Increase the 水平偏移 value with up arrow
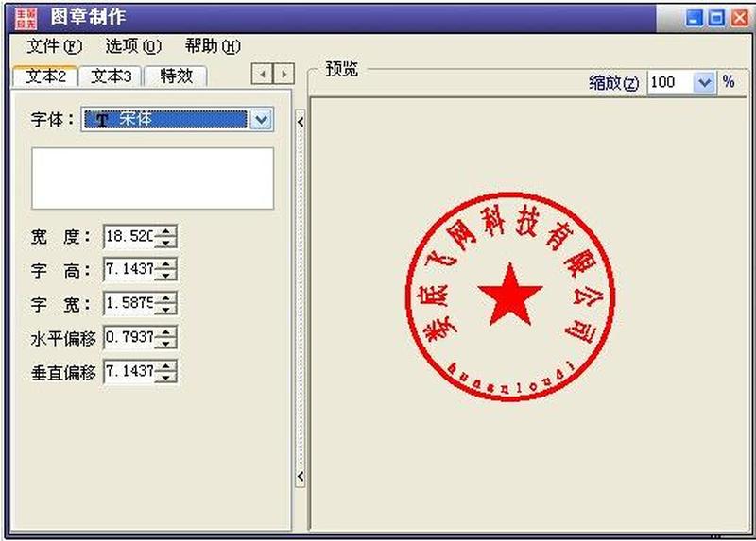Image resolution: width=756 pixels, height=541 pixels. pyautogui.click(x=166, y=332)
